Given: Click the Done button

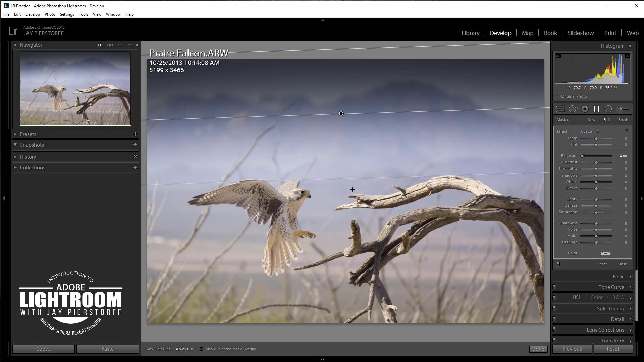Looking at the screenshot, I should click(x=538, y=349).
